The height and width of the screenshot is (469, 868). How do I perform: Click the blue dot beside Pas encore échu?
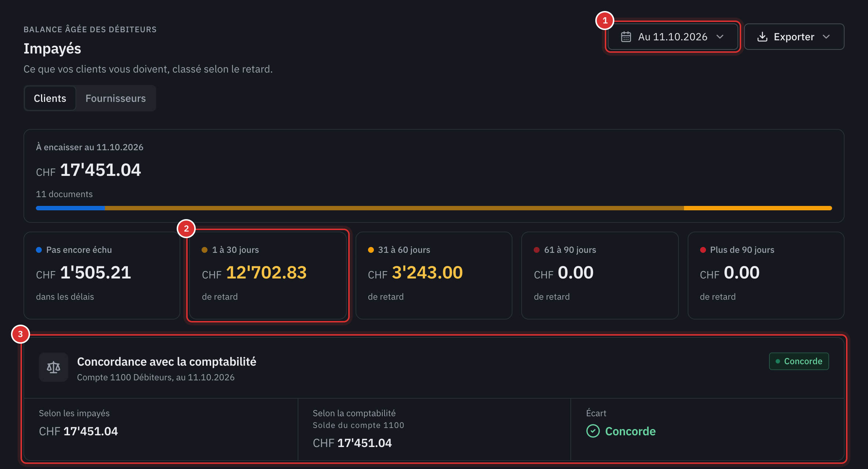point(39,250)
